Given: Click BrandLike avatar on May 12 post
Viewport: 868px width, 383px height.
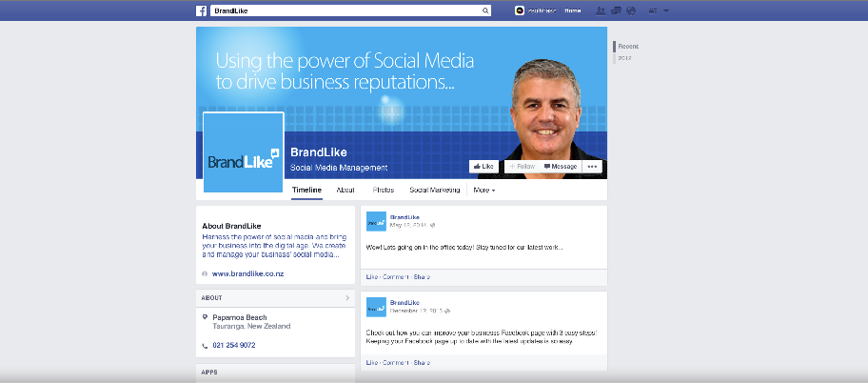Looking at the screenshot, I should 377,222.
